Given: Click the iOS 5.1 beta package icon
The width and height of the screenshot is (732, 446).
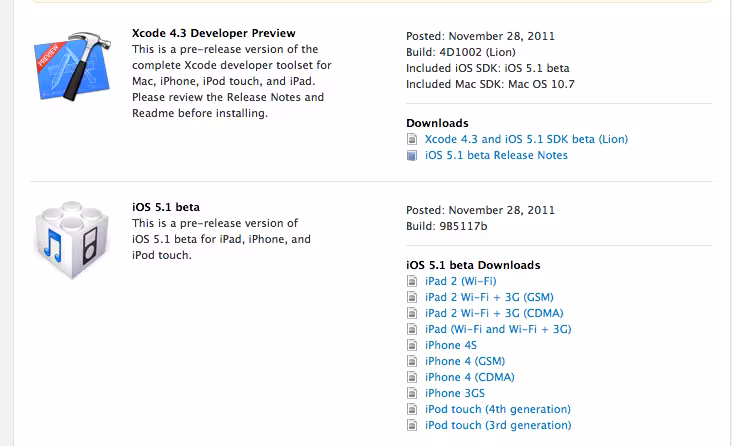Looking at the screenshot, I should click(72, 240).
